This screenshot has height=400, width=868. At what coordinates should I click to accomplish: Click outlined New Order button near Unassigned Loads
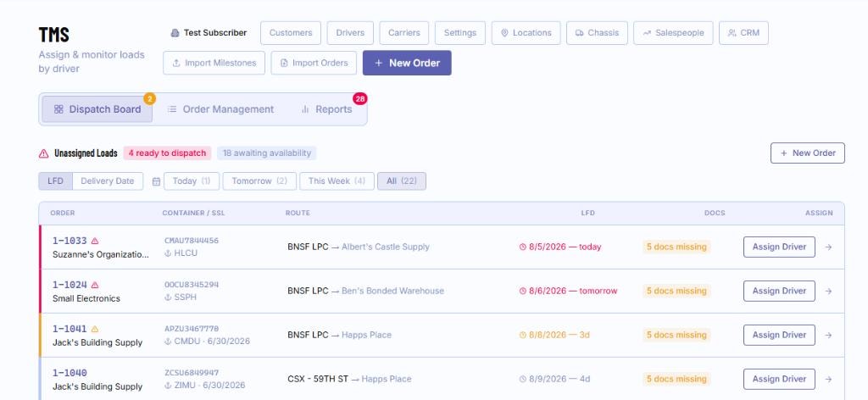pos(808,153)
